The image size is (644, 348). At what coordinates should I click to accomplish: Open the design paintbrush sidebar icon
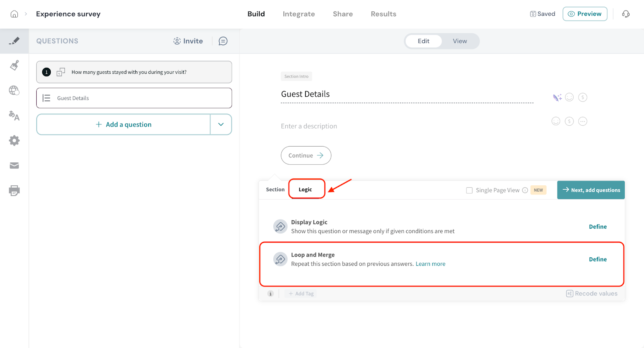point(14,65)
